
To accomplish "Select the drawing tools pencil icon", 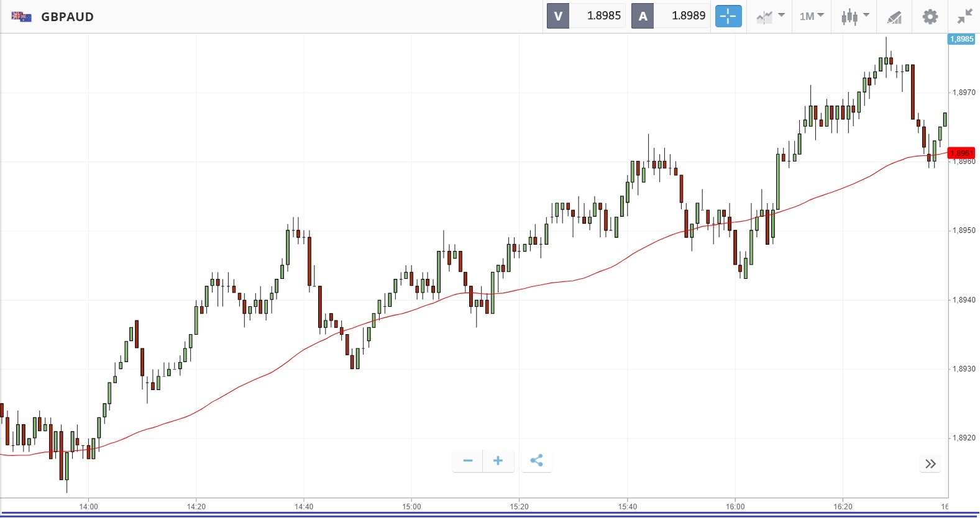I will [x=894, y=17].
